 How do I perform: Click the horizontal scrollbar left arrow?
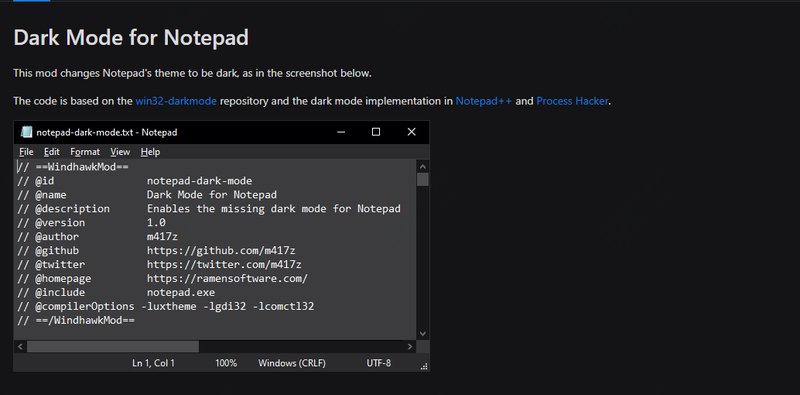pyautogui.click(x=20, y=347)
